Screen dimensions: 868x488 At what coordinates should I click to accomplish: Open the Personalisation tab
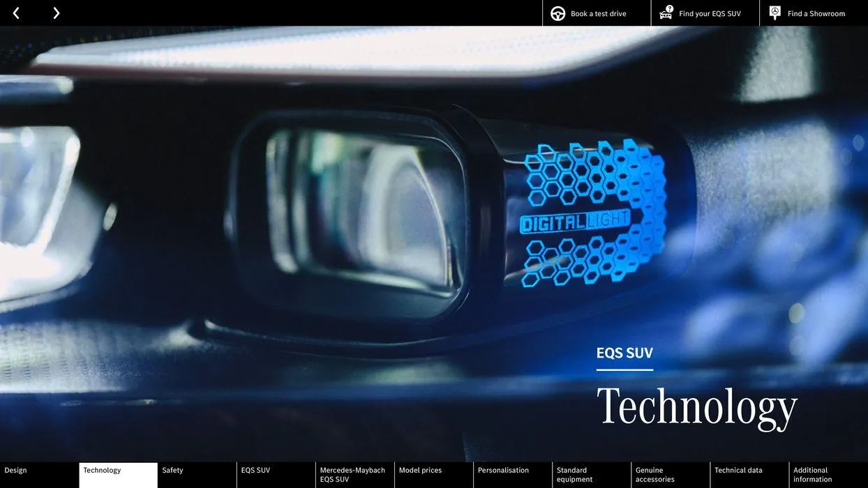[x=513, y=475]
